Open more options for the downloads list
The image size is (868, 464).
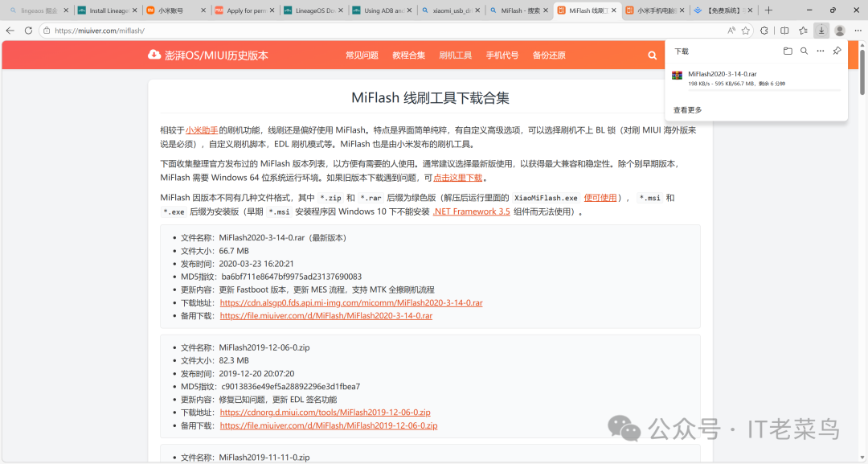coord(820,51)
